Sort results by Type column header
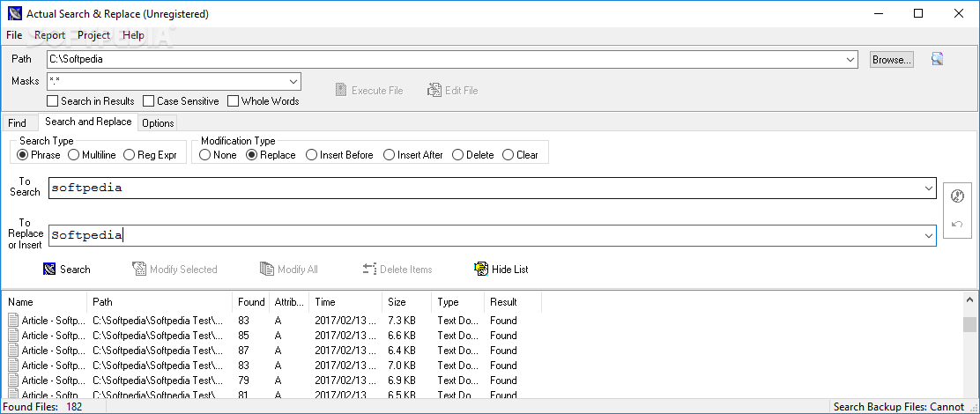This screenshot has height=414, width=980. [x=458, y=302]
